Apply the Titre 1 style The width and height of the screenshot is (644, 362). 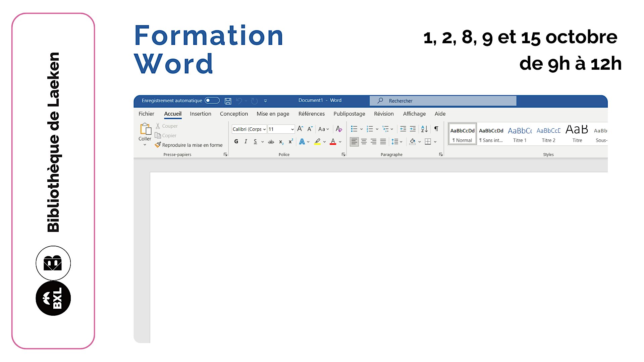pyautogui.click(x=520, y=134)
